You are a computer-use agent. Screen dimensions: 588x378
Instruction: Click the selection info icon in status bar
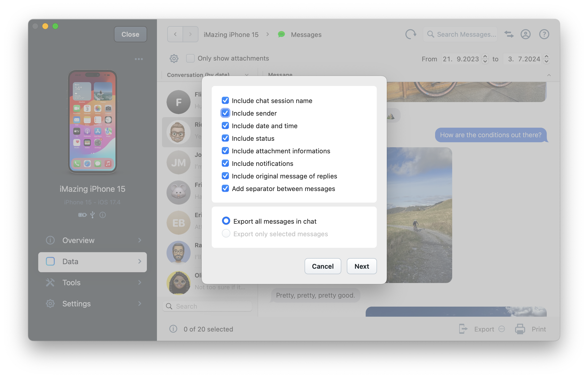[173, 329]
